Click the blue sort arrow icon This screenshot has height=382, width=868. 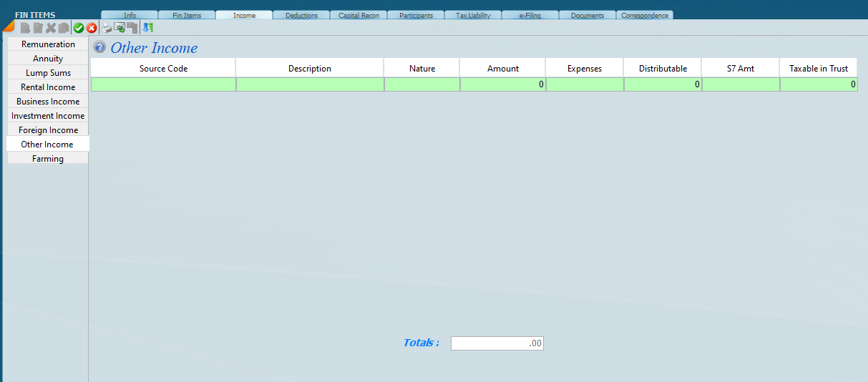click(x=148, y=28)
